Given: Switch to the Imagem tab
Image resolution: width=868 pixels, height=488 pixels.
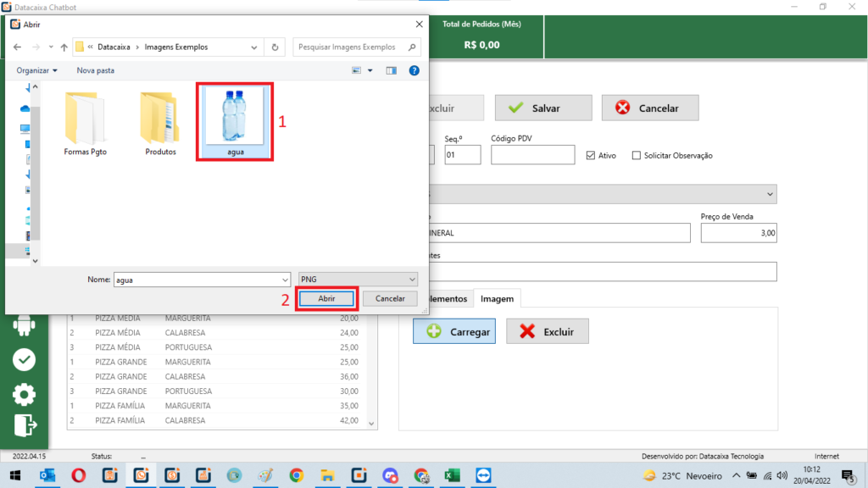Looking at the screenshot, I should click(498, 298).
